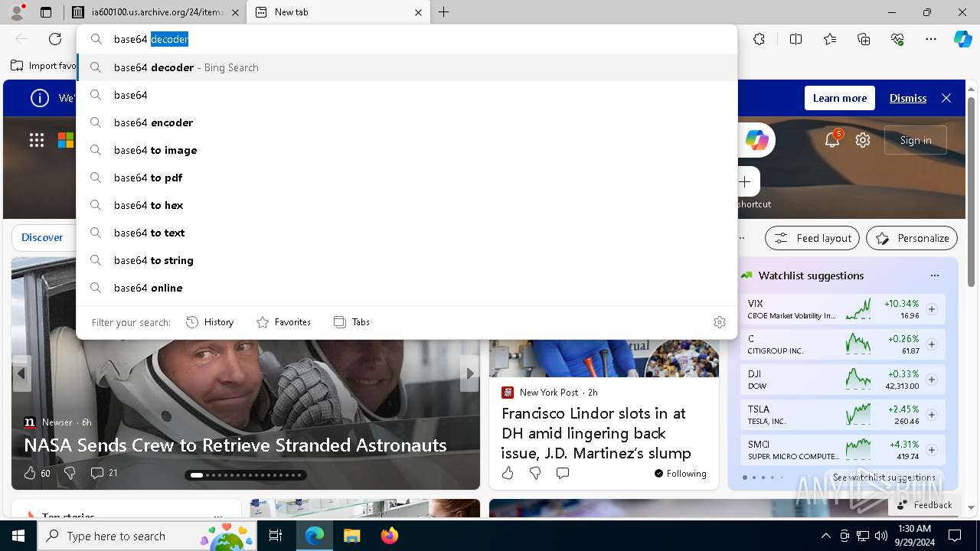Filter search by Tabs
Screen dimensions: 980x551
click(351, 322)
